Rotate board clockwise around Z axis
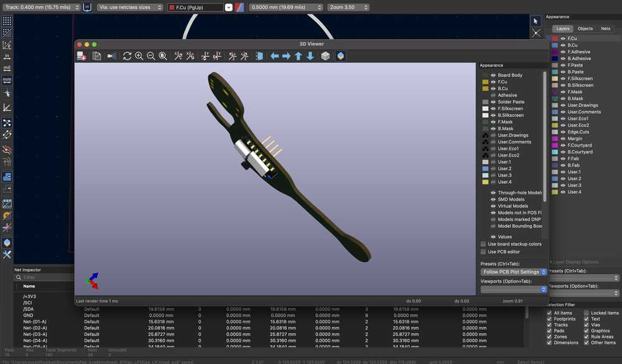Viewport: 622px width, 364px height. 233,56
